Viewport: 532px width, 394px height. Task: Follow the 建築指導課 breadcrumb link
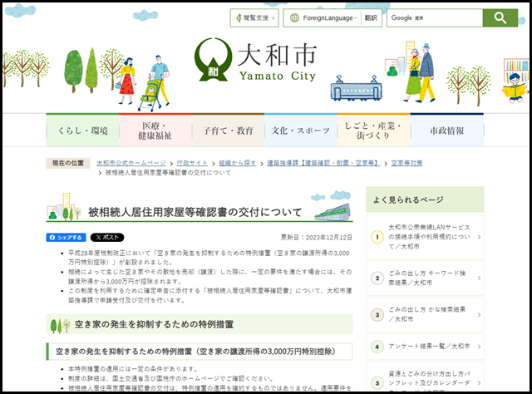pos(323,163)
